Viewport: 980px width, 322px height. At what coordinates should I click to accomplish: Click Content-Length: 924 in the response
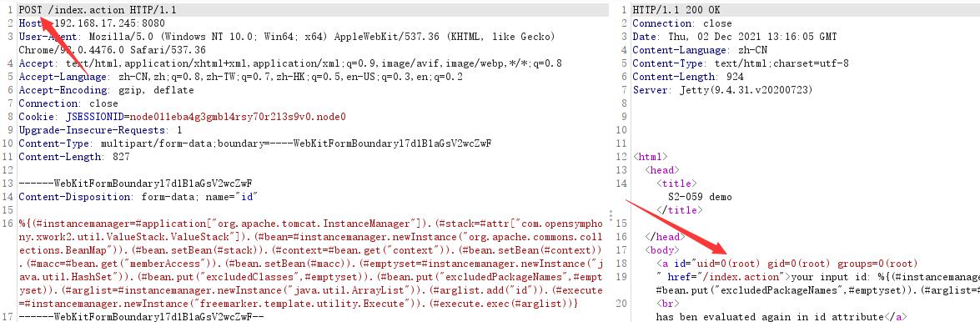click(687, 76)
